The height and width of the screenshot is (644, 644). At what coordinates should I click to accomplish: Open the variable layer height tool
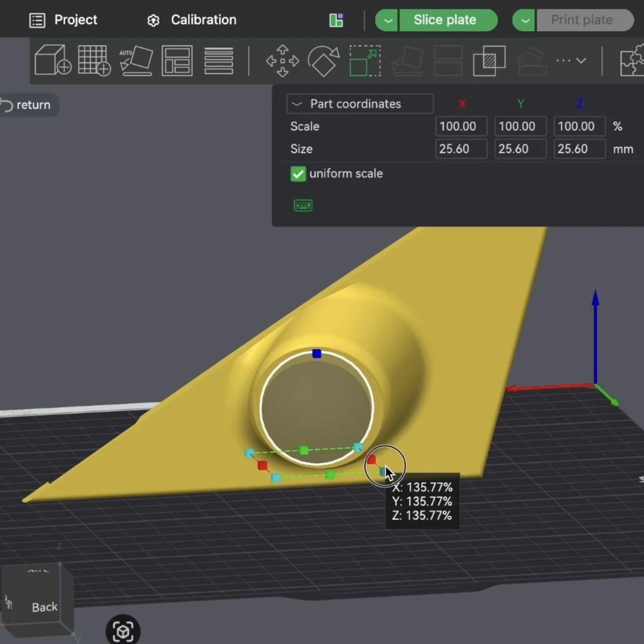219,60
